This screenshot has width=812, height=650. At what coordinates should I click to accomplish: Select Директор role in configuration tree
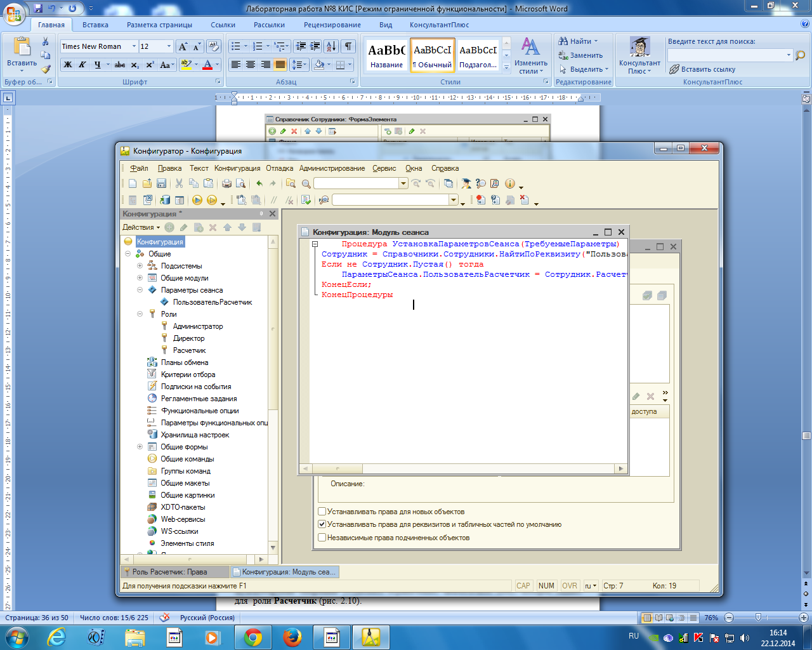tap(189, 338)
